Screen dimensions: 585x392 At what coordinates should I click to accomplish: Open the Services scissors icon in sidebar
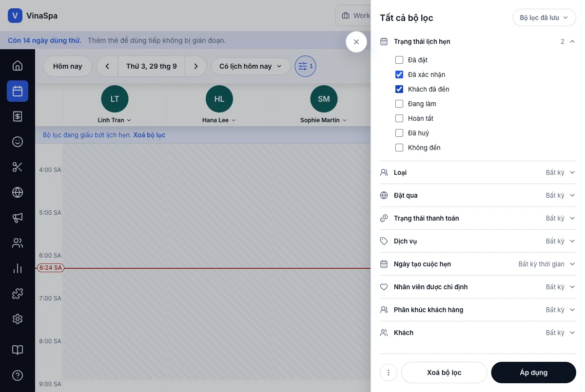(18, 167)
